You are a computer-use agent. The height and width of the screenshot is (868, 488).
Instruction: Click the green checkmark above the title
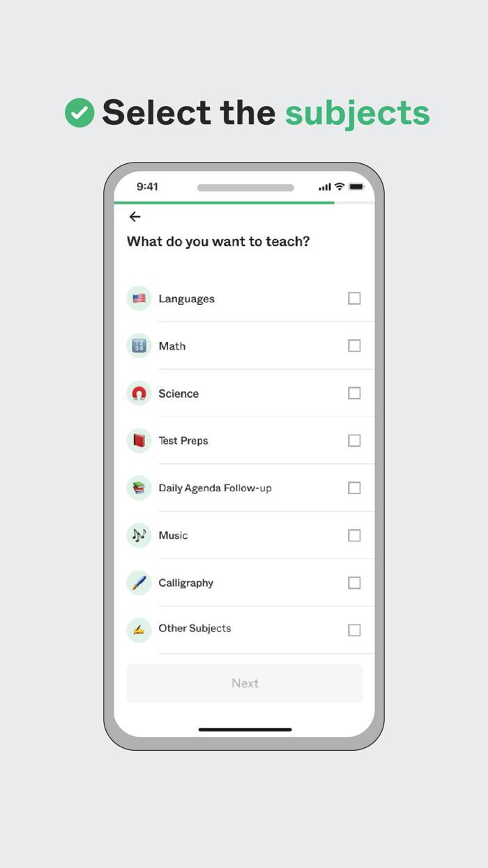79,112
